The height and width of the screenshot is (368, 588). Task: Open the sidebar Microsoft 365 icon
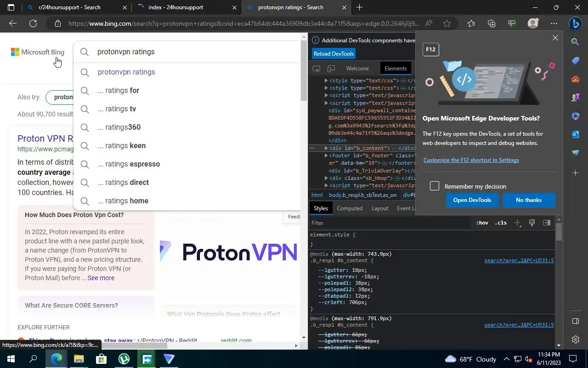click(576, 116)
